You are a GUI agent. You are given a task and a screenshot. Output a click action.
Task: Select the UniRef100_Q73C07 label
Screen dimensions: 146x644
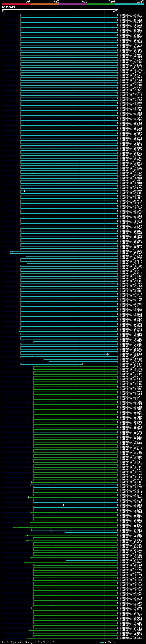(131, 371)
